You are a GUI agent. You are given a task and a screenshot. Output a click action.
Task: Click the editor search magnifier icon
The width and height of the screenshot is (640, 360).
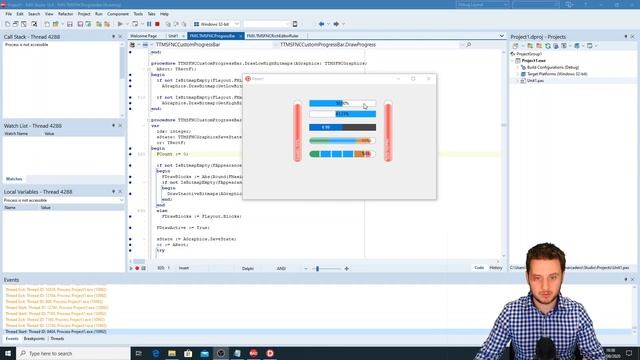point(469,44)
